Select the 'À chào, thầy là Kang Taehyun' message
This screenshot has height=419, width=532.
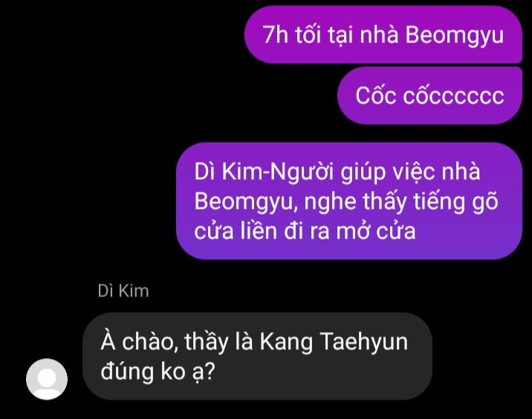click(258, 357)
